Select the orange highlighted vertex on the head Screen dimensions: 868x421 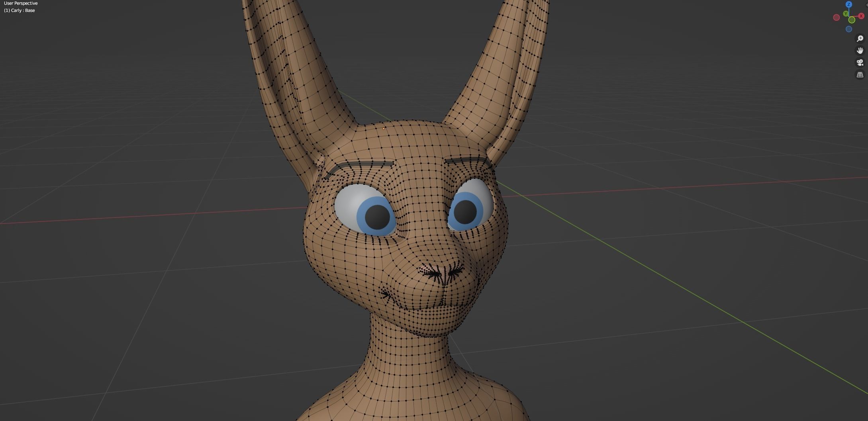[384, 129]
